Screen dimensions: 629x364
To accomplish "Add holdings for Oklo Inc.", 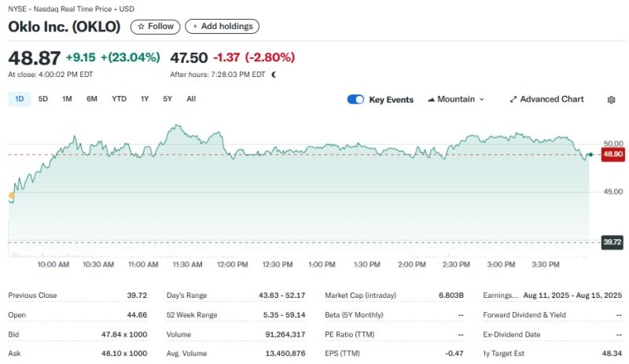I will click(222, 26).
